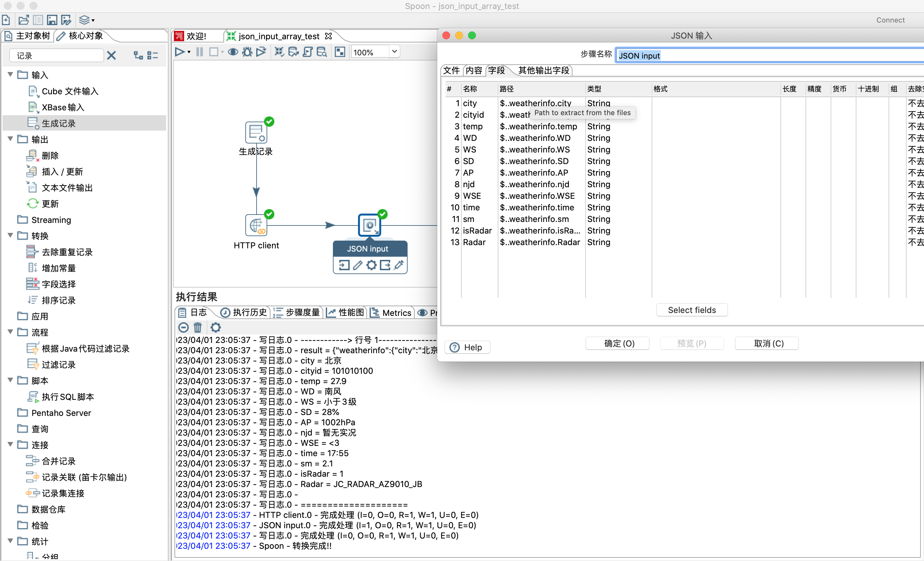The height and width of the screenshot is (561, 924).
Task: Click the Select fields button
Action: pyautogui.click(x=692, y=310)
